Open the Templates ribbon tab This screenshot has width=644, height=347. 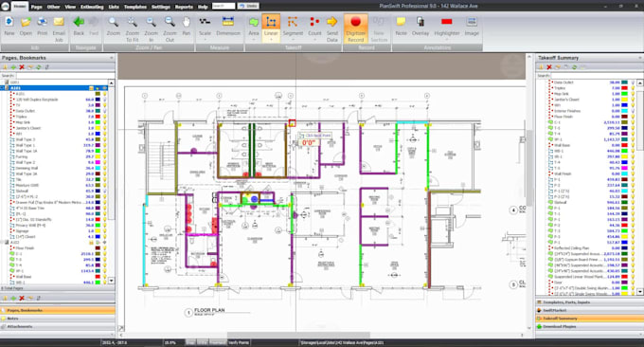pos(135,7)
